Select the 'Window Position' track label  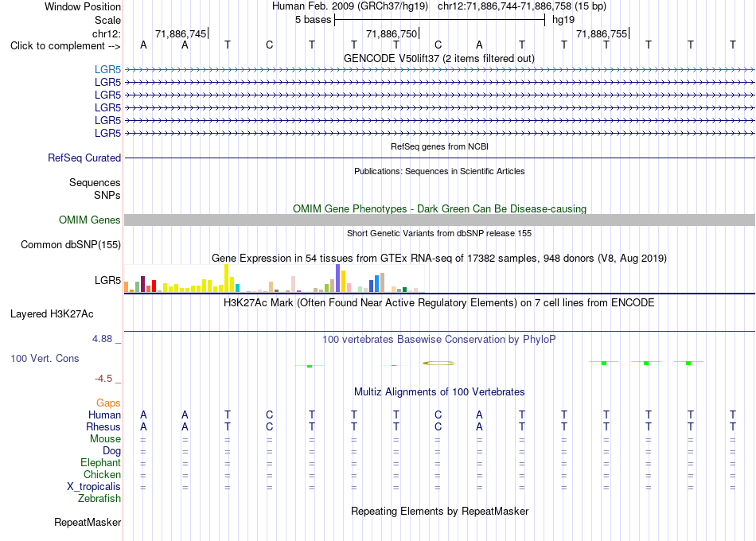pos(83,6)
